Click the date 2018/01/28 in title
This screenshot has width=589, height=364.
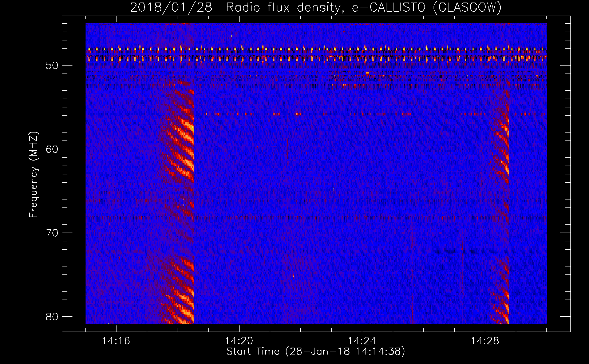(x=171, y=7)
